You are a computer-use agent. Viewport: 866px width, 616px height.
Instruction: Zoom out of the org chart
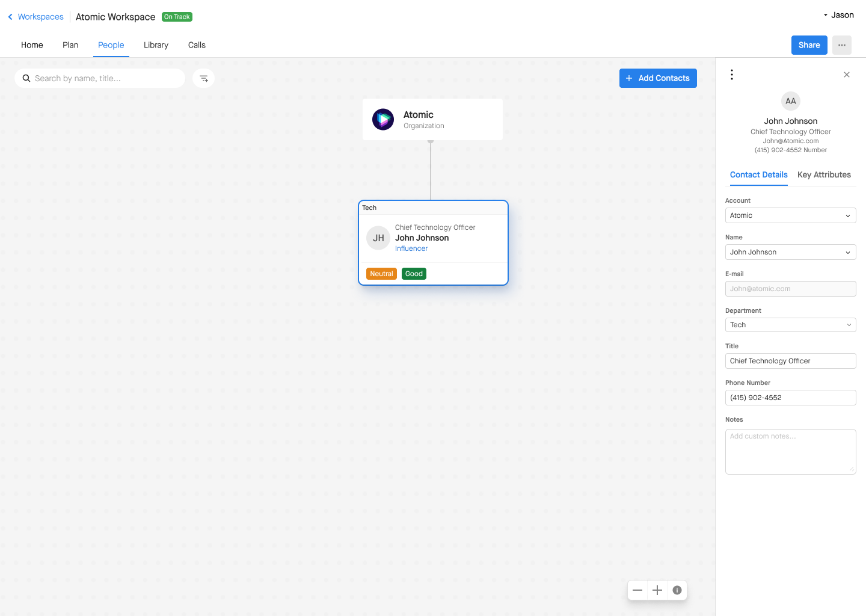[637, 590]
